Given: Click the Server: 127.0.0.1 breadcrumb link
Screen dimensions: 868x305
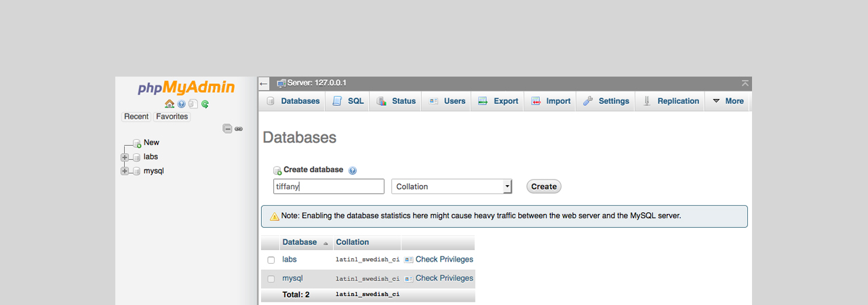Looking at the screenshot, I should tap(317, 83).
